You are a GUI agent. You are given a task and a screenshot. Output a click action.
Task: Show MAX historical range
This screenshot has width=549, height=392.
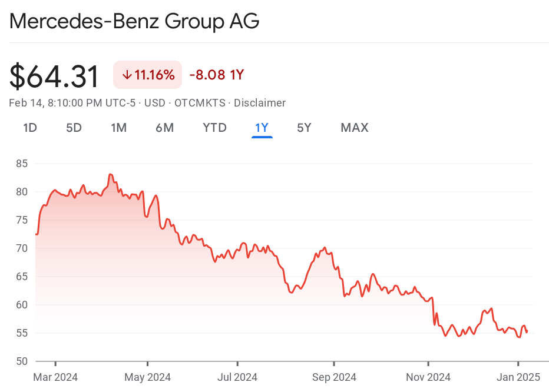point(354,128)
